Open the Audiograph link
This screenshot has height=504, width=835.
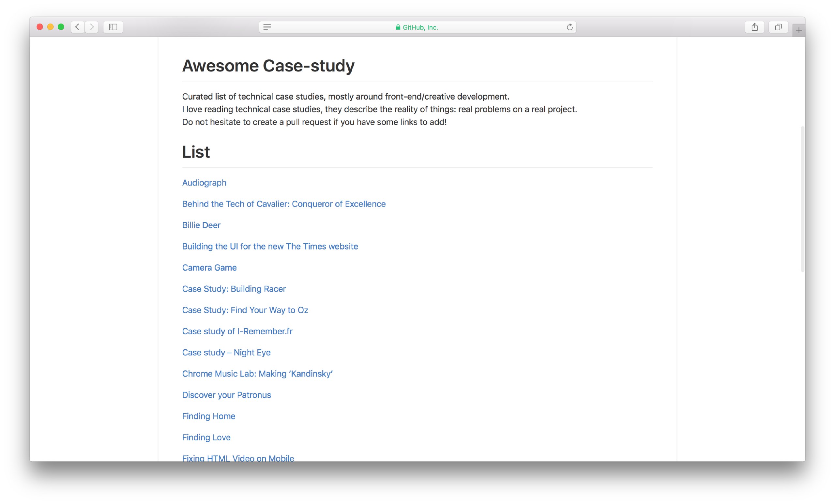pos(204,183)
